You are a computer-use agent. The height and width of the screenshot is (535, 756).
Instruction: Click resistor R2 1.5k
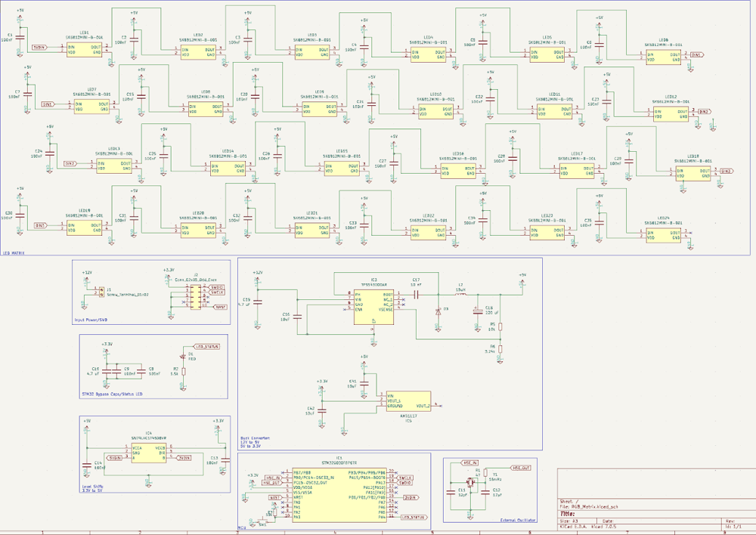tap(183, 371)
